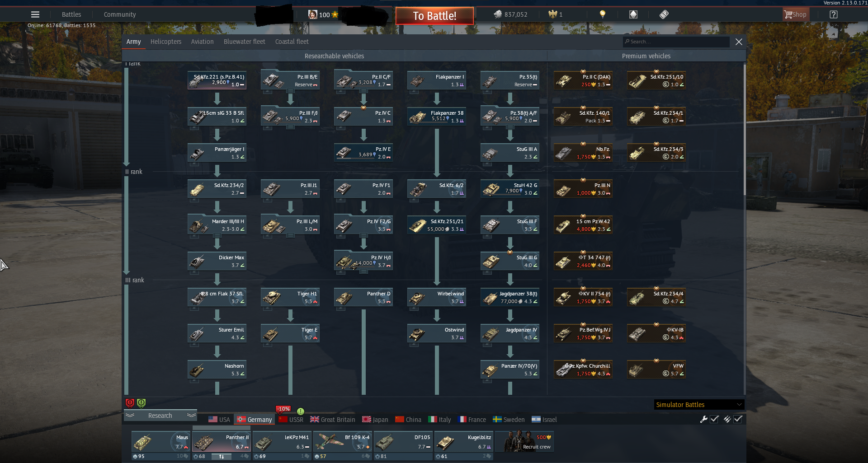Click the red shield icon above Research
Image resolution: width=868 pixels, height=463 pixels.
pos(130,402)
